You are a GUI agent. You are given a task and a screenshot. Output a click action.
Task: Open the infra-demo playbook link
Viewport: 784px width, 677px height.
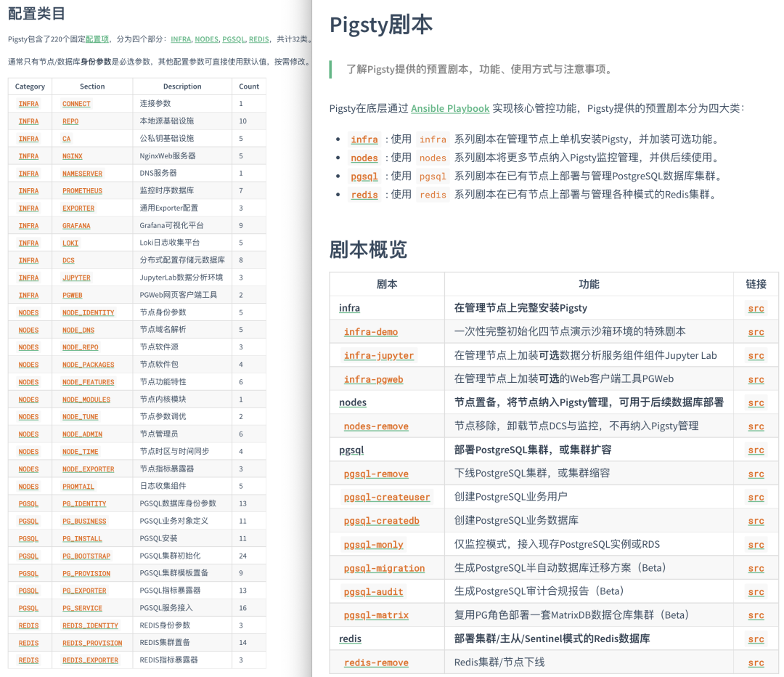coord(371,332)
